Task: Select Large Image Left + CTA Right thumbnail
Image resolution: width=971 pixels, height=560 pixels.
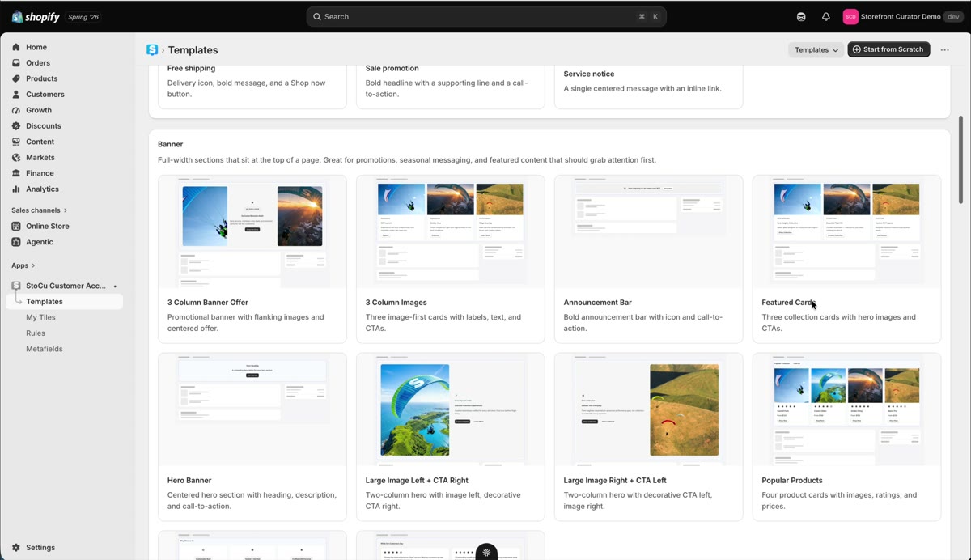Action: click(x=451, y=409)
